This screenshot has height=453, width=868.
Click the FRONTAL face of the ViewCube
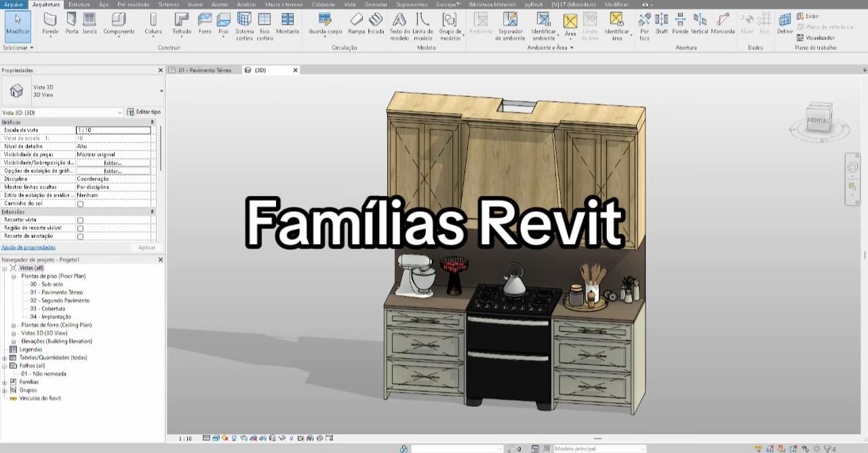818,121
